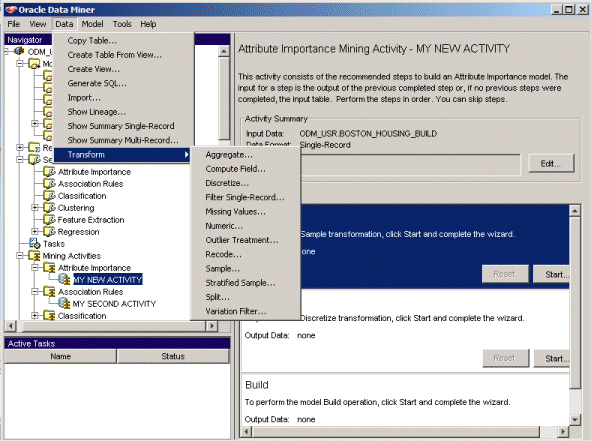Choose Show Lineage menu item
This screenshot has width=591, height=441.
124,112
